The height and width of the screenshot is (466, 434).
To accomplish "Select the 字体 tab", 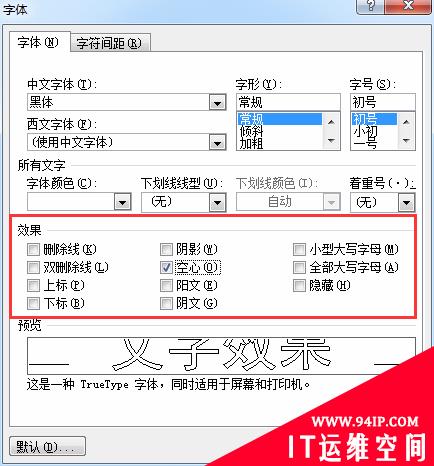I will pyautogui.click(x=38, y=43).
